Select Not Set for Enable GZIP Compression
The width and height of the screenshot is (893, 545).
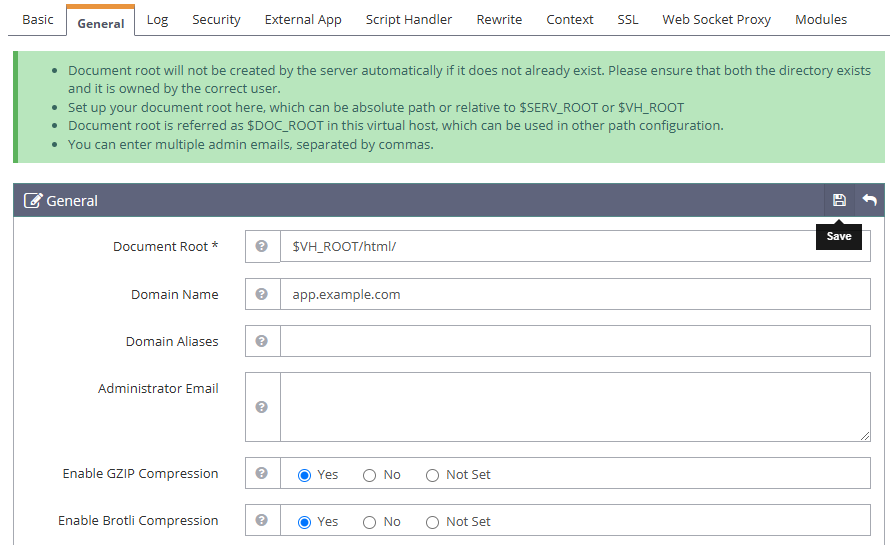(433, 475)
